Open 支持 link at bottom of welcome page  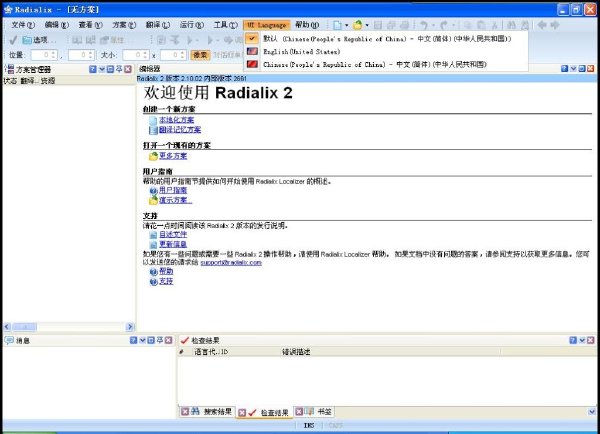tap(166, 281)
